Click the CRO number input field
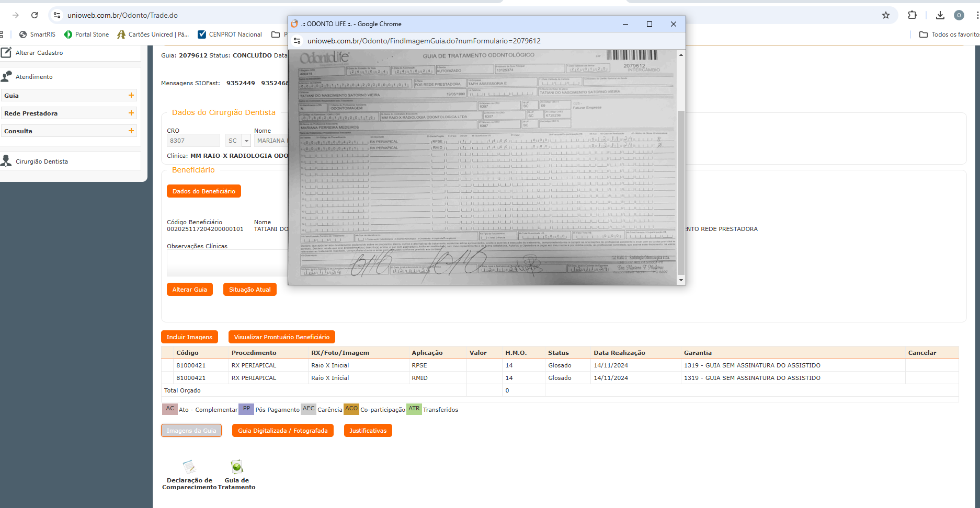 (x=193, y=141)
